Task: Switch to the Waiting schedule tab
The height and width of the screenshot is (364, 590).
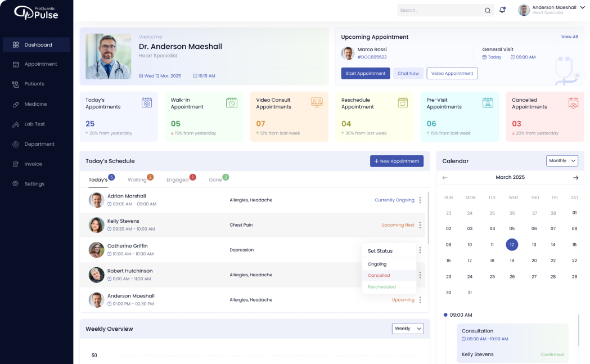Action: (x=137, y=180)
